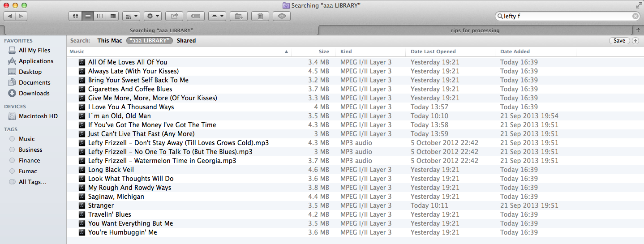Sort by the Music name column header
Image resolution: width=644 pixels, height=244 pixels.
(179, 51)
